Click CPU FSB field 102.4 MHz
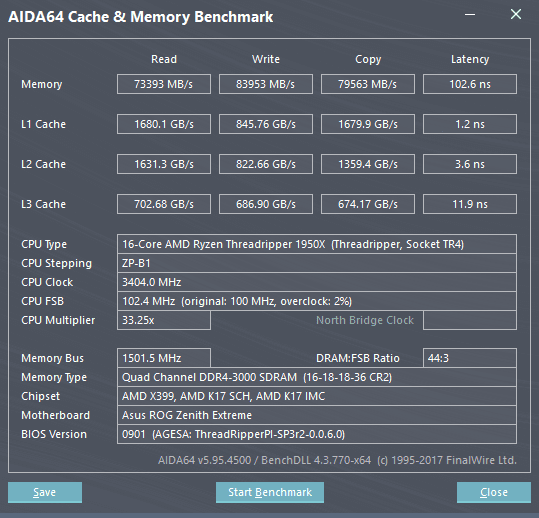The image size is (539, 518). [317, 301]
